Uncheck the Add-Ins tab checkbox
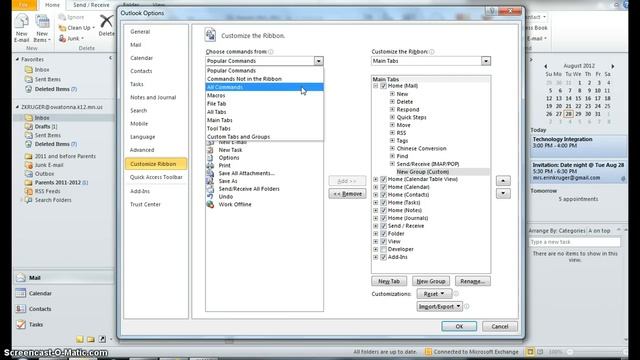The width and height of the screenshot is (640, 360). 383,257
